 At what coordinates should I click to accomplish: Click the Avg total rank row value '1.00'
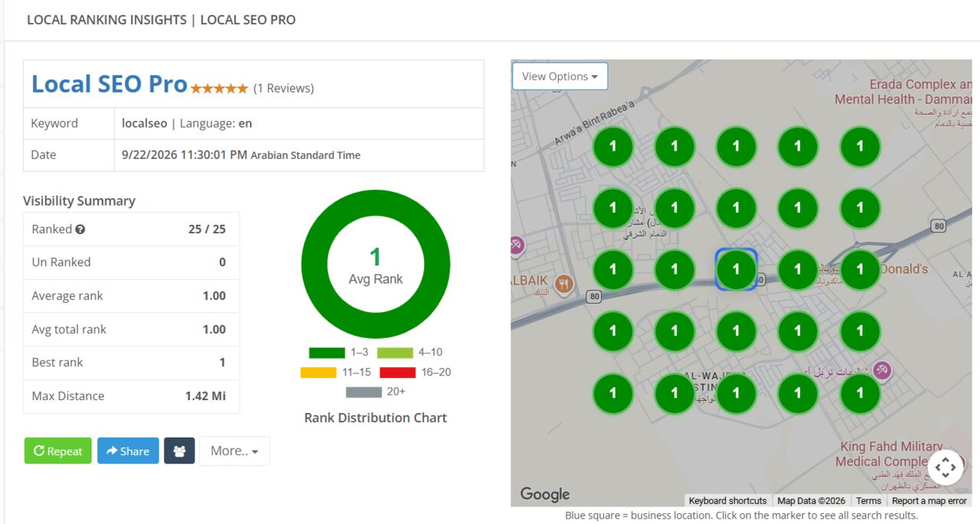[214, 330]
